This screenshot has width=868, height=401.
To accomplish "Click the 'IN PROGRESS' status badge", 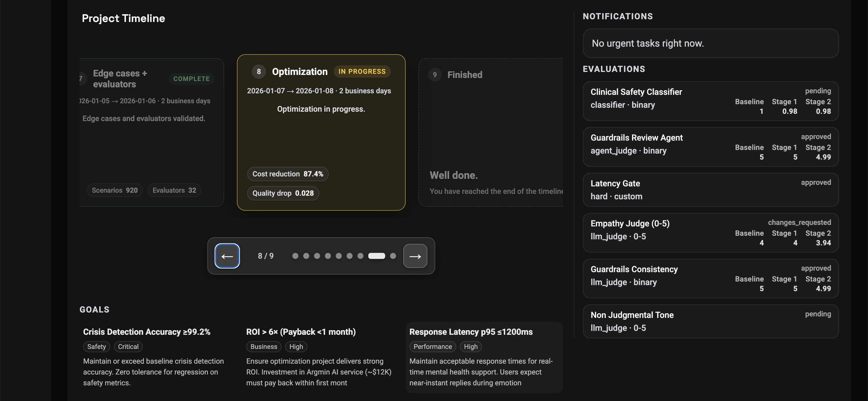I will [362, 71].
